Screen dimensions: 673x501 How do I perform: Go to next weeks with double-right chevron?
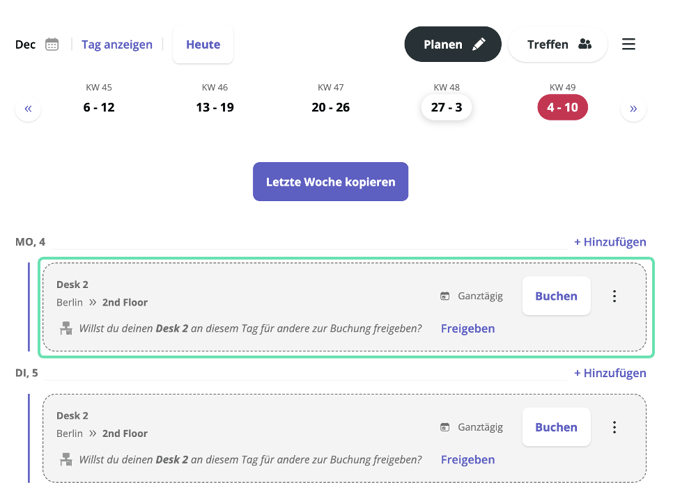pos(633,109)
